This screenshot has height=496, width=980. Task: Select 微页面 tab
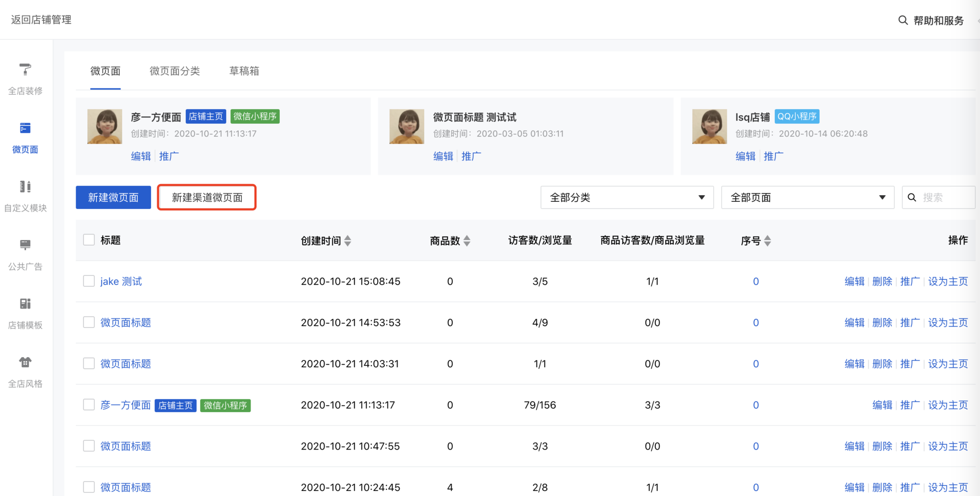coord(105,71)
